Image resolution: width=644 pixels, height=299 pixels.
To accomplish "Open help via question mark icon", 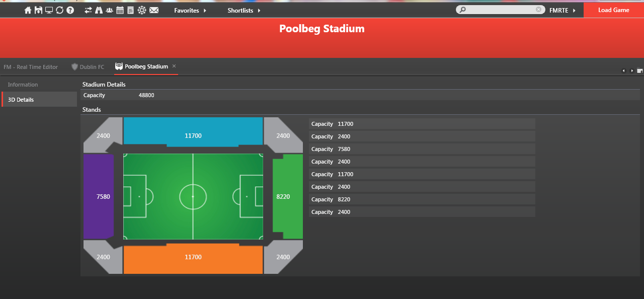I will pyautogui.click(x=70, y=10).
